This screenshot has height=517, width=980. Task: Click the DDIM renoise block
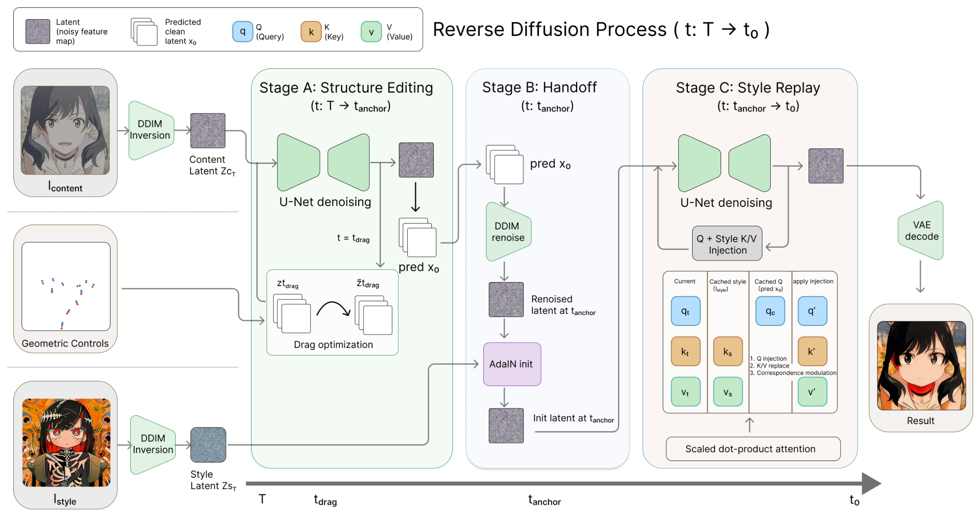coord(508,231)
